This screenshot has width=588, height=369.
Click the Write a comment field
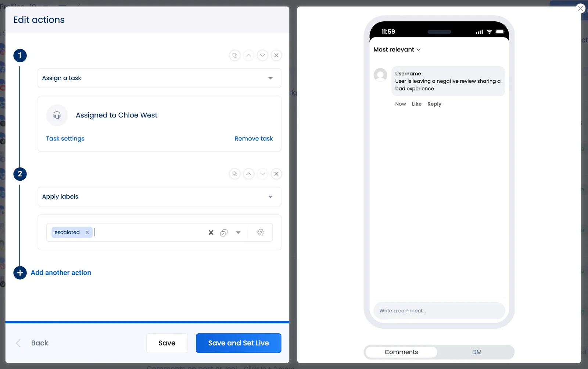pos(439,311)
